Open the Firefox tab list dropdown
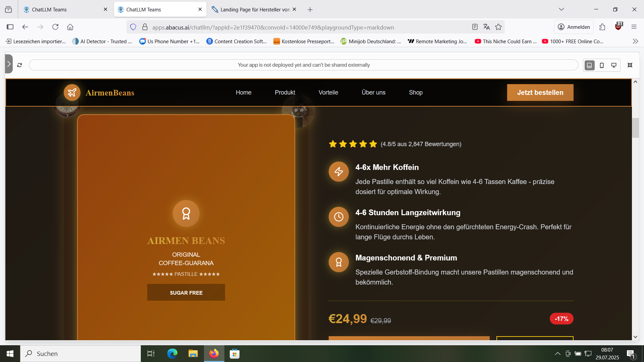Image resolution: width=644 pixels, height=362 pixels. pos(561,9)
